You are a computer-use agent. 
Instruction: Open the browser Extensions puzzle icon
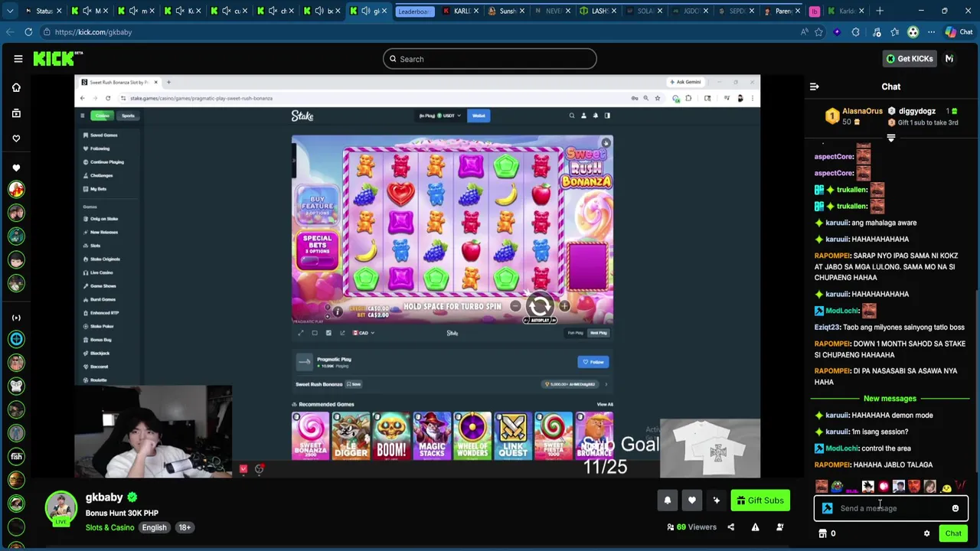(x=855, y=32)
